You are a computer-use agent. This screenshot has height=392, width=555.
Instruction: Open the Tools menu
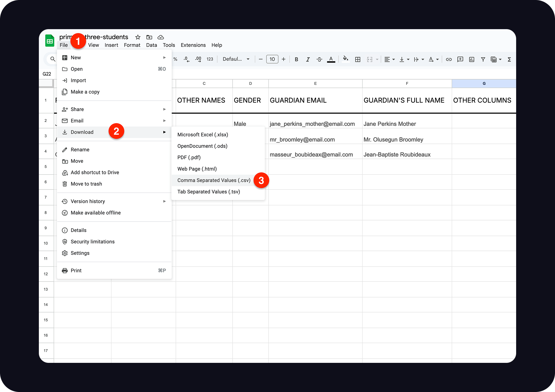click(169, 45)
